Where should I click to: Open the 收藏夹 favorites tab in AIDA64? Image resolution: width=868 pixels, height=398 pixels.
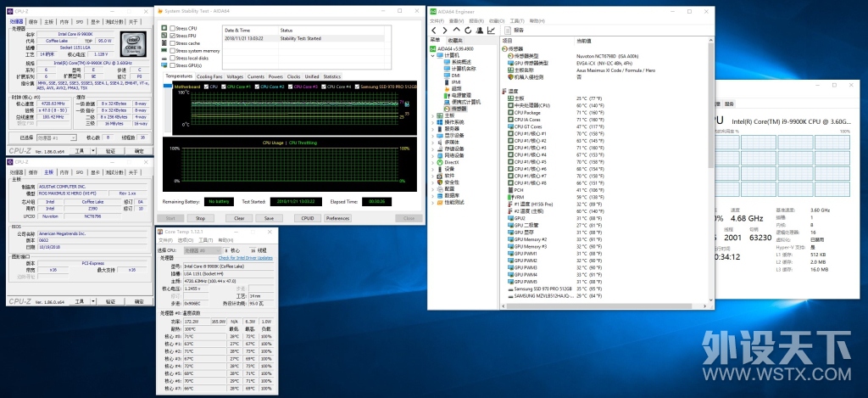pos(455,41)
